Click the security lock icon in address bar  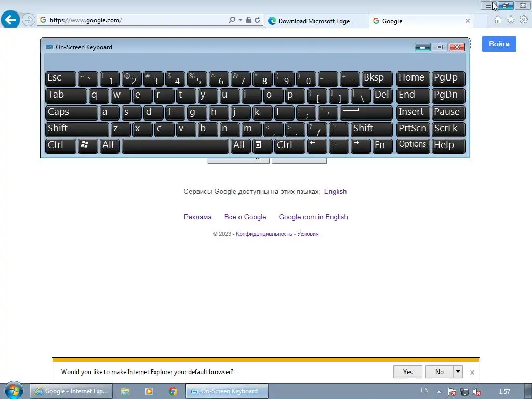click(249, 20)
